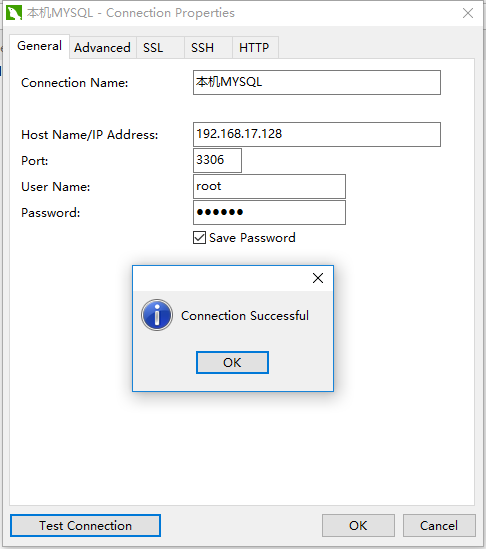Click the Cancel button

439,526
